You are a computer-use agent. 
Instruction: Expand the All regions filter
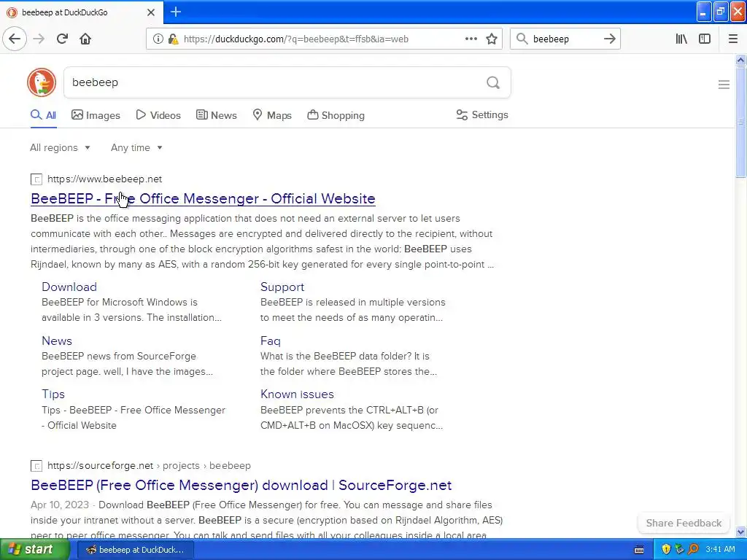(x=60, y=147)
